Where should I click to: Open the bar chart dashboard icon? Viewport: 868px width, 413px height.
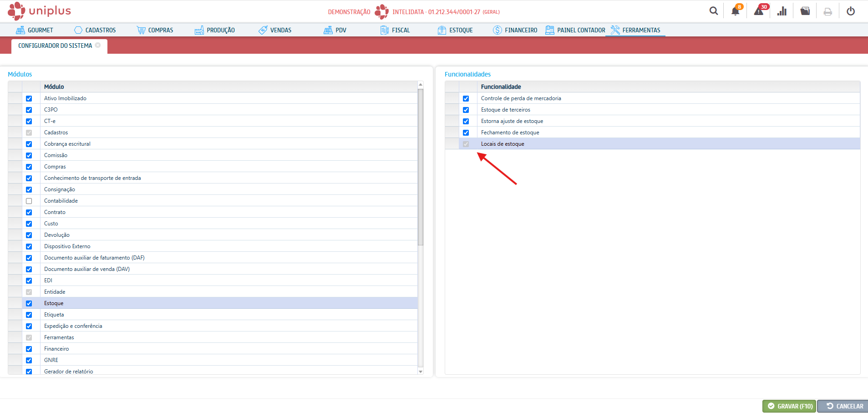pos(782,11)
